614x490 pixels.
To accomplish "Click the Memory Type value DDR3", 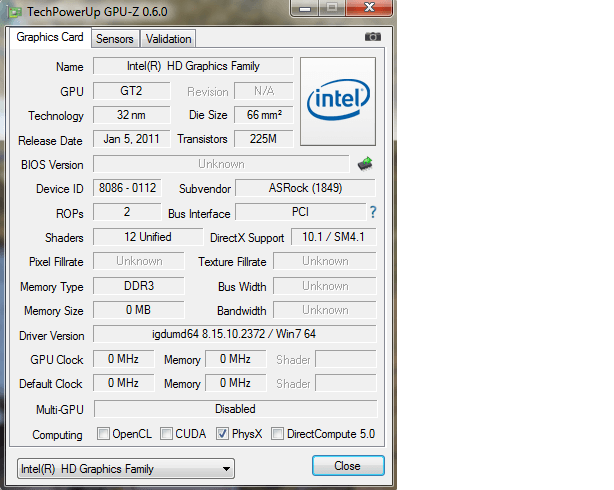I will coord(139,286).
